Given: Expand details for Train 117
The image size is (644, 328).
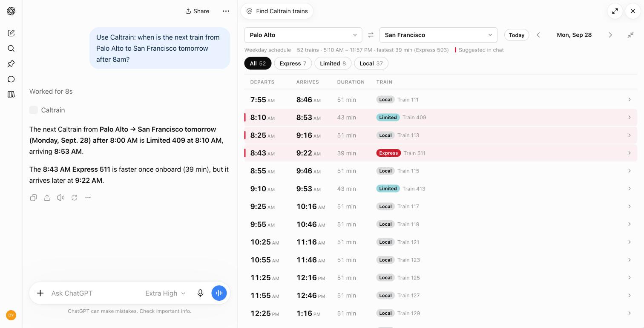Looking at the screenshot, I should [x=630, y=207].
